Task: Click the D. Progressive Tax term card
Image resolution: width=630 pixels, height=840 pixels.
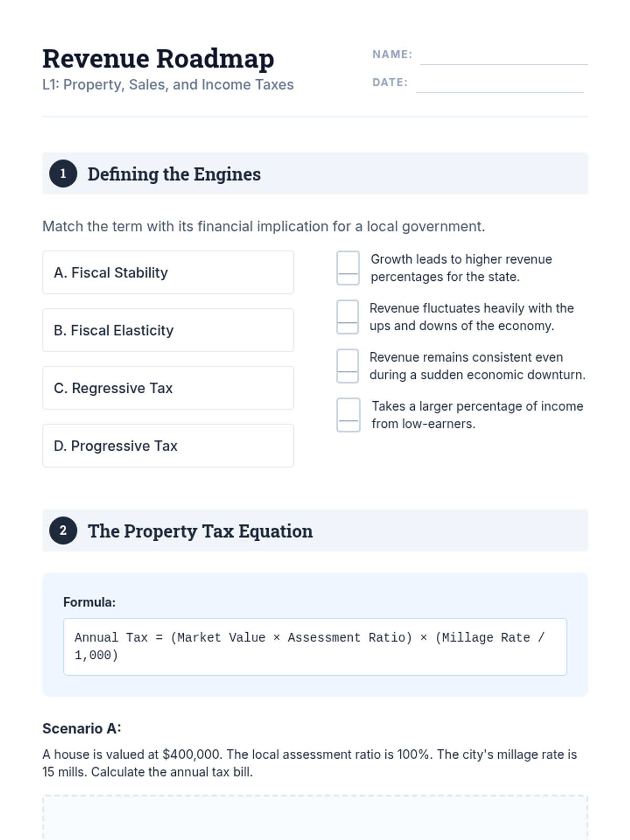Action: [168, 446]
